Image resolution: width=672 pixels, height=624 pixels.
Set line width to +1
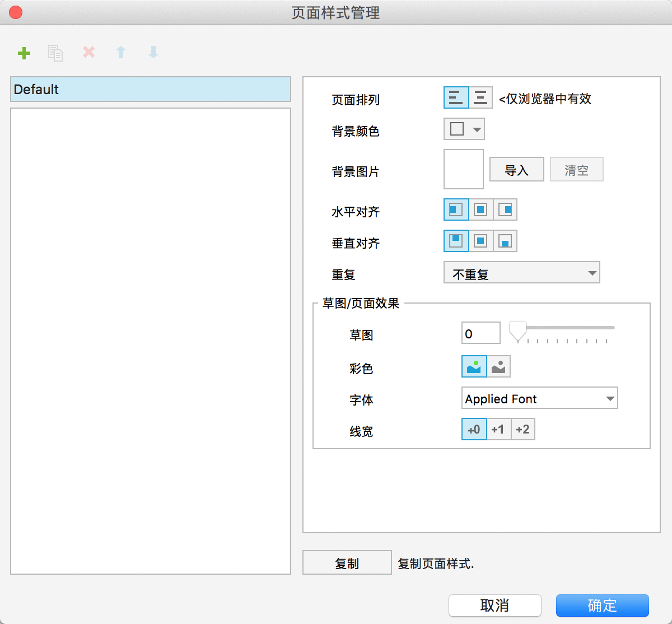pos(498,429)
